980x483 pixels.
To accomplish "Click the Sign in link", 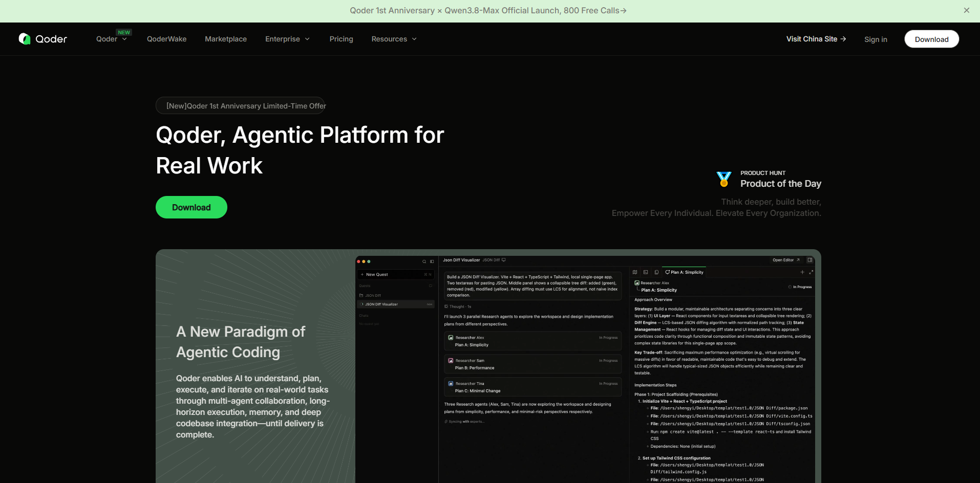I will pos(876,39).
